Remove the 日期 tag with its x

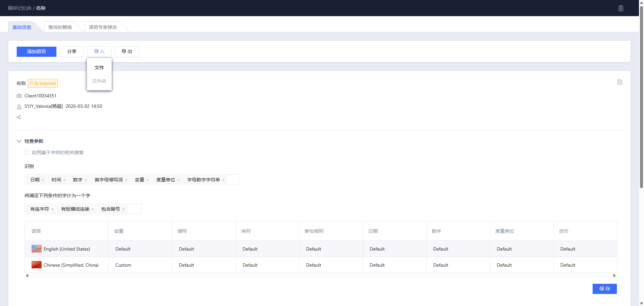click(43, 180)
